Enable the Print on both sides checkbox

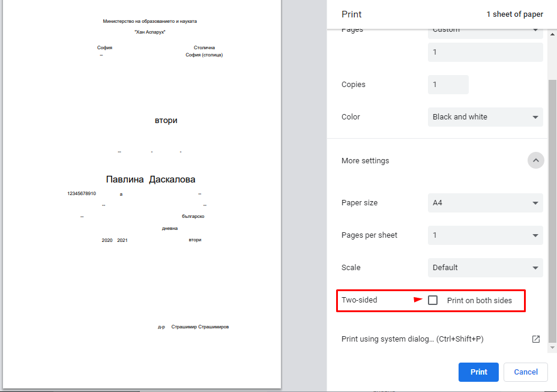pyautogui.click(x=433, y=300)
